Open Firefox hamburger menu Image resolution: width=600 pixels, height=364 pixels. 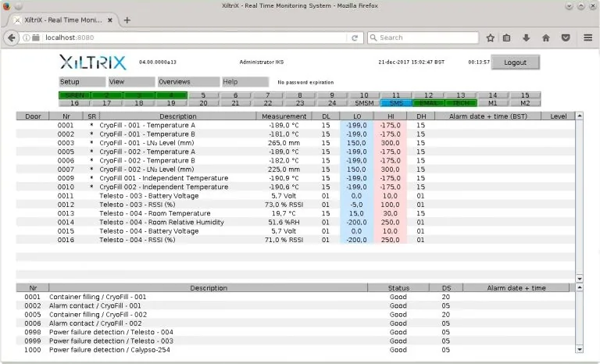pyautogui.click(x=588, y=37)
